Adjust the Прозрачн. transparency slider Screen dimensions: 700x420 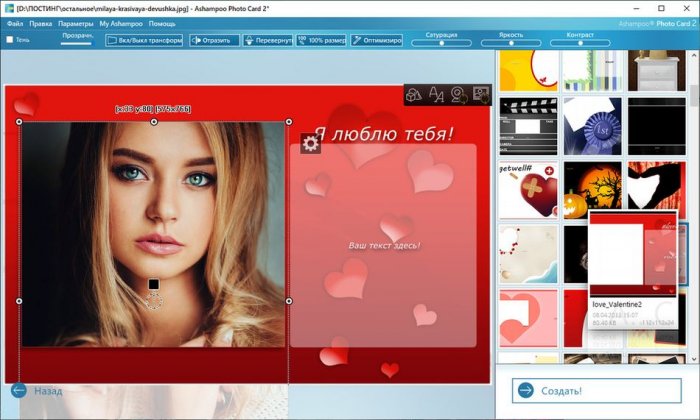point(76,43)
